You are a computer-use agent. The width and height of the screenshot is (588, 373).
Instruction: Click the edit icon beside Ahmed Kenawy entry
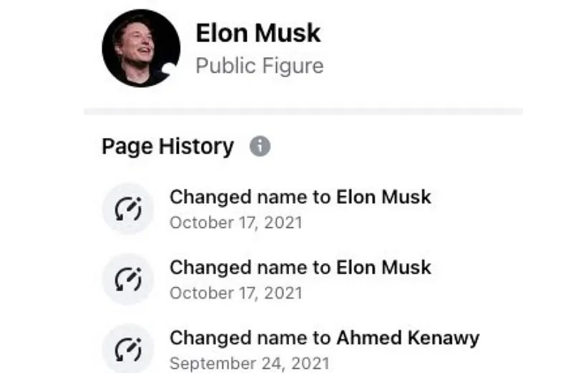pos(129,349)
